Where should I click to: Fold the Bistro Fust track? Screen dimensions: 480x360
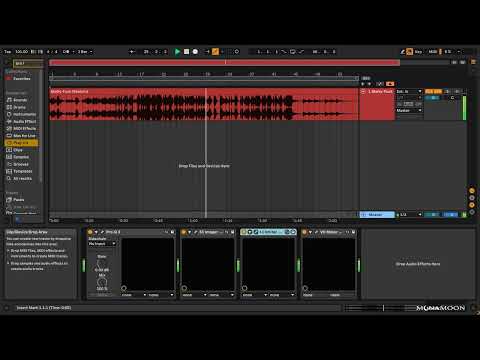pyautogui.click(x=363, y=92)
